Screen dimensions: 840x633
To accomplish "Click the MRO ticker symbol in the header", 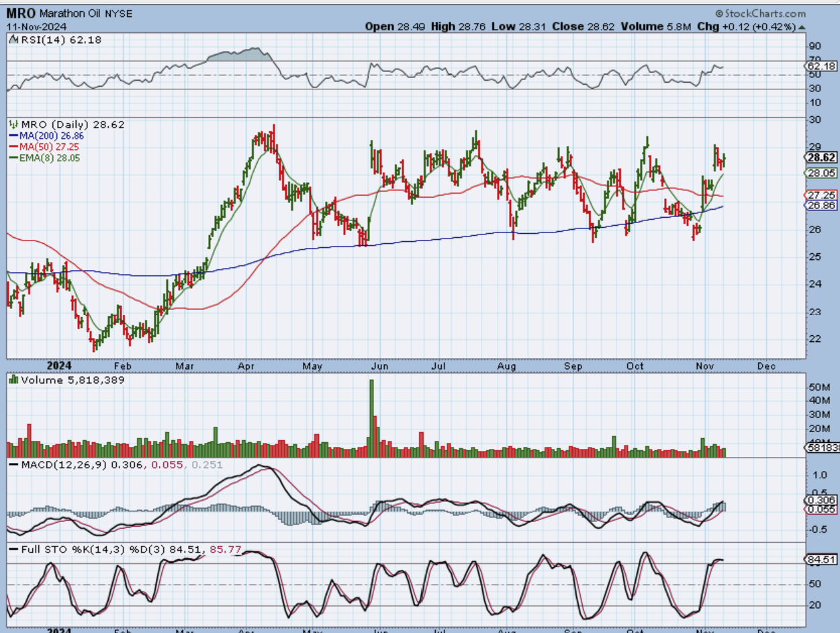I will pyautogui.click(x=21, y=13).
